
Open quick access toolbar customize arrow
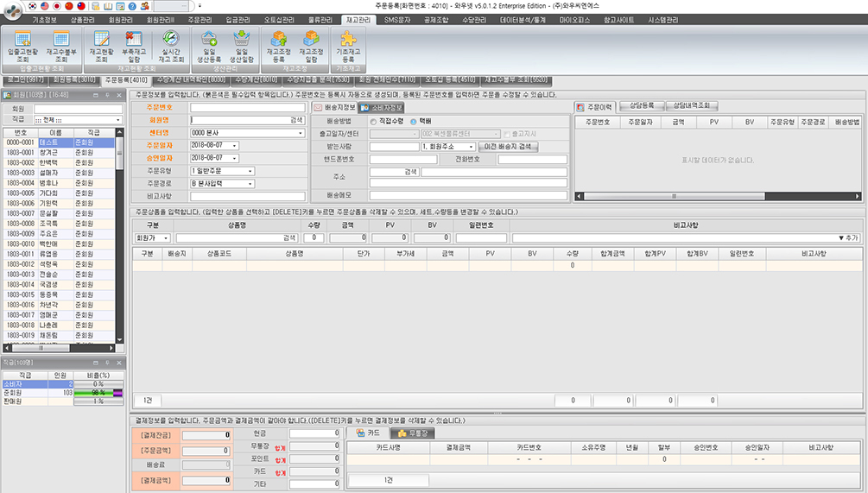[200, 6]
